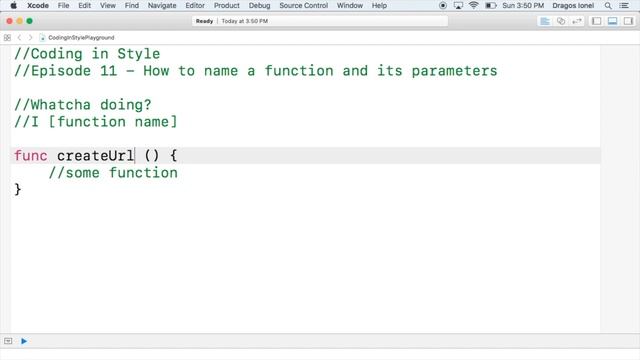
Task: Click the //some function comment
Action: 113,173
